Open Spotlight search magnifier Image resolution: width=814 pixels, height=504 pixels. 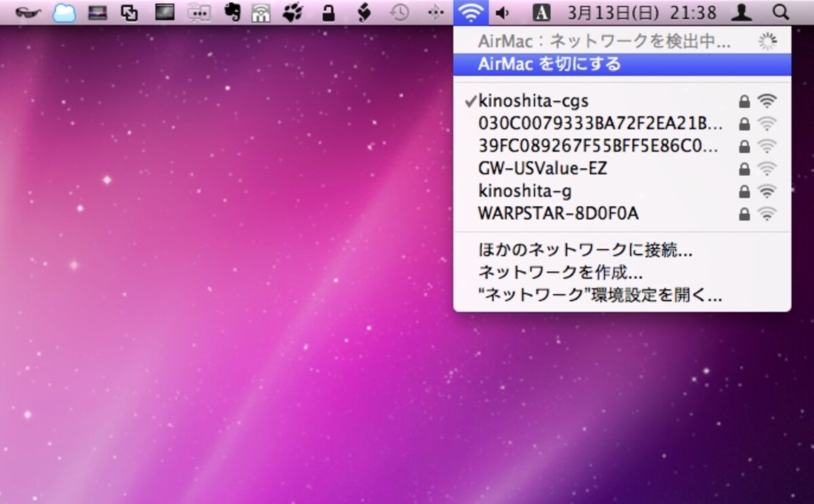781,12
